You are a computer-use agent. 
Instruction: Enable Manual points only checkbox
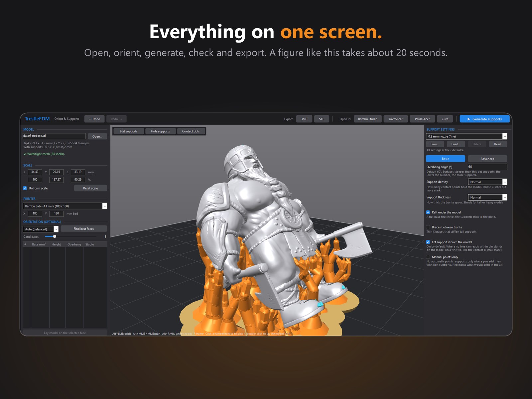tap(428, 257)
